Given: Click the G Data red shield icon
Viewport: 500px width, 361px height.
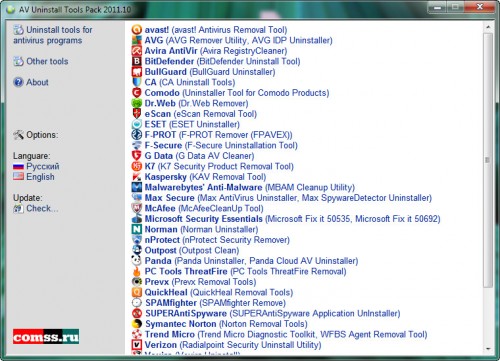Looking at the screenshot, I should point(137,156).
